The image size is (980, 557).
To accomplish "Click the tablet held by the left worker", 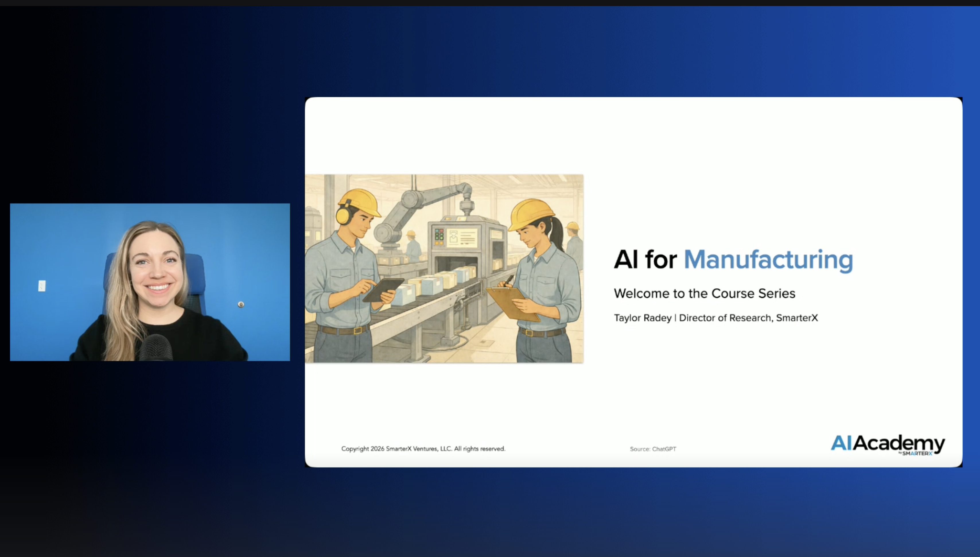I will 383,290.
